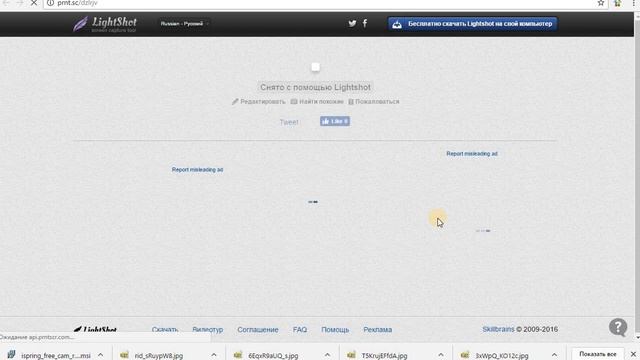Viewport: 640px width, 360px height.
Task: Click the Пожаловаться report link
Action: pos(373,102)
